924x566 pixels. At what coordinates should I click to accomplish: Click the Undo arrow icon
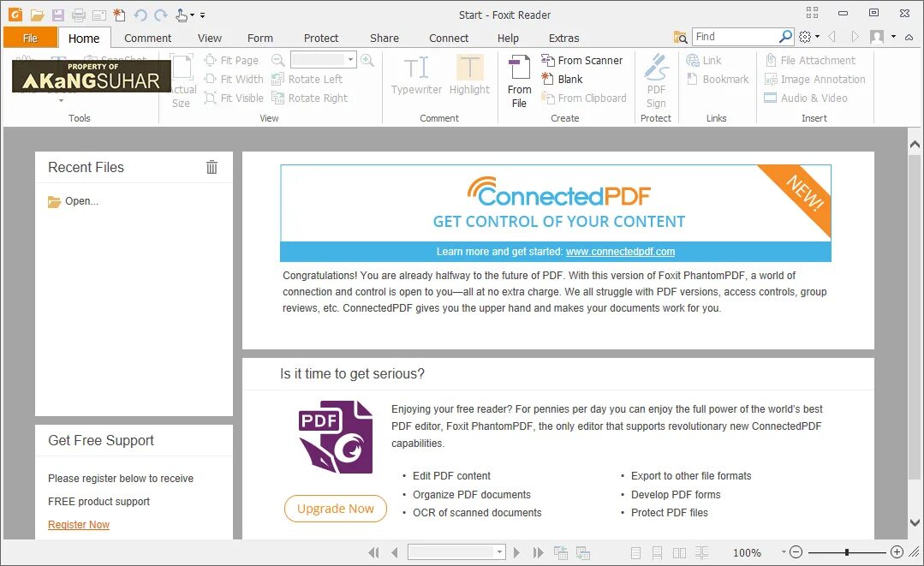(x=140, y=15)
